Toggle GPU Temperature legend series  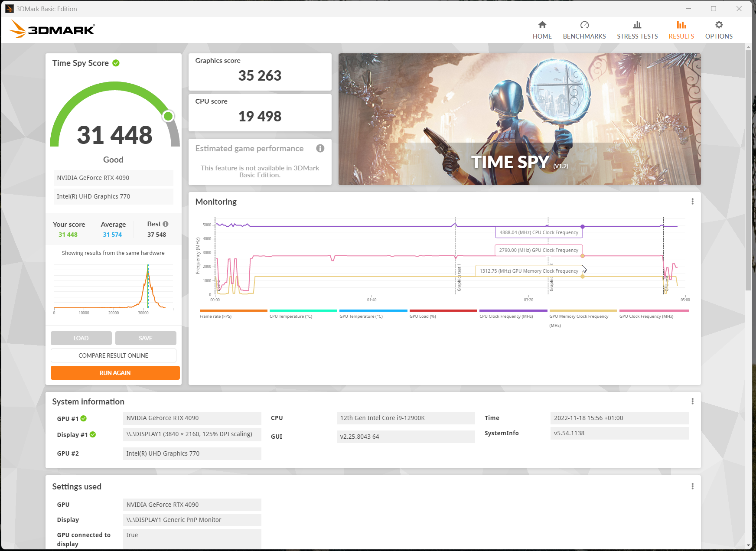(373, 314)
